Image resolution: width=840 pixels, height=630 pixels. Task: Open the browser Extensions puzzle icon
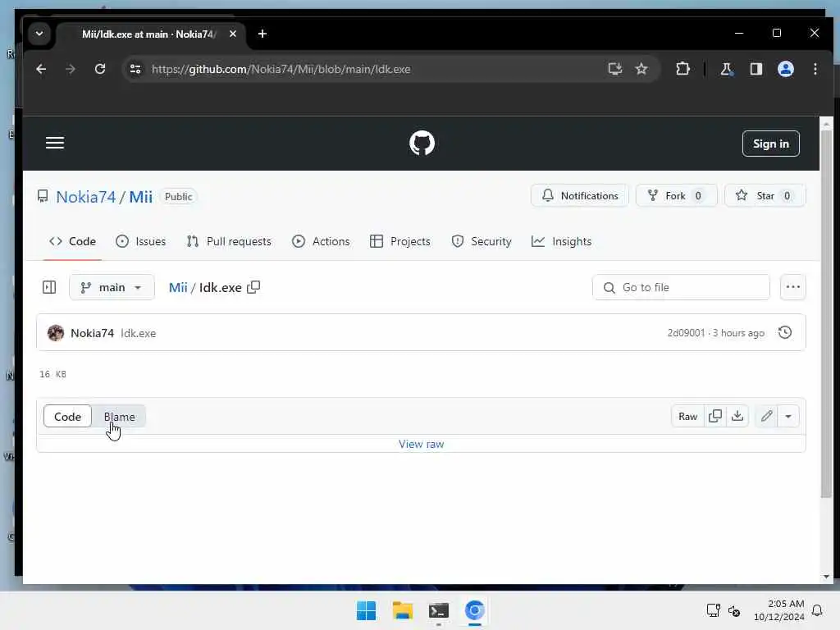point(682,69)
